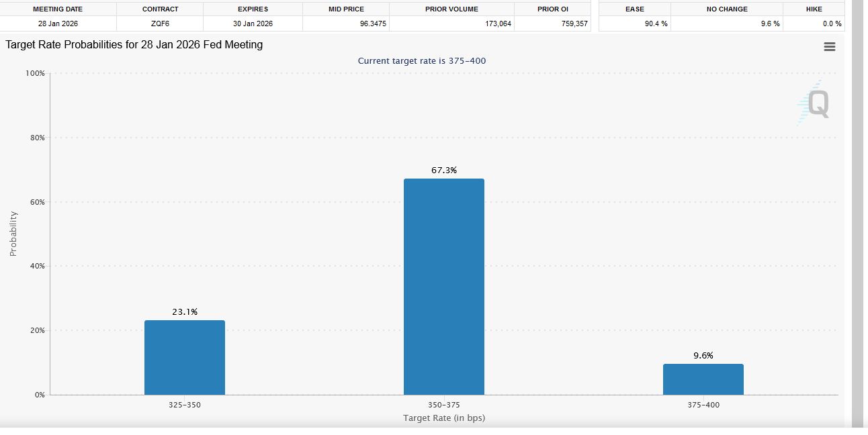
Task: Click the HIKE column header
Action: point(814,9)
